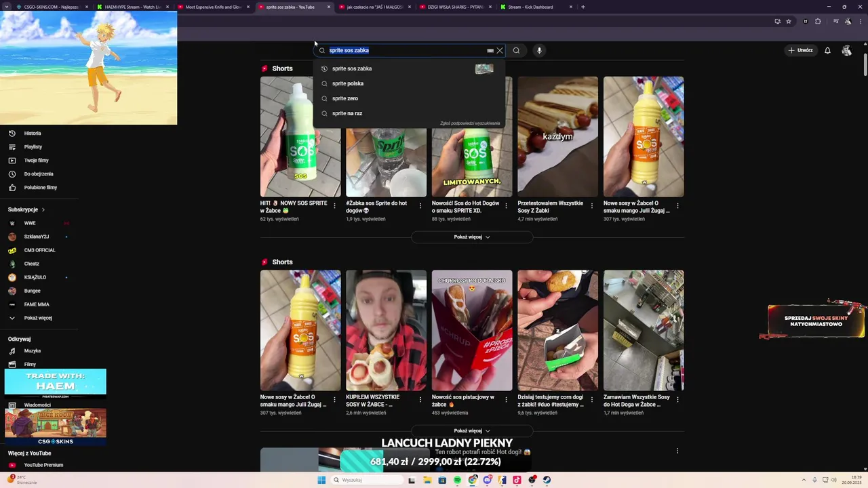
Task: Clear the search box with the X icon
Action: pyautogui.click(x=500, y=50)
